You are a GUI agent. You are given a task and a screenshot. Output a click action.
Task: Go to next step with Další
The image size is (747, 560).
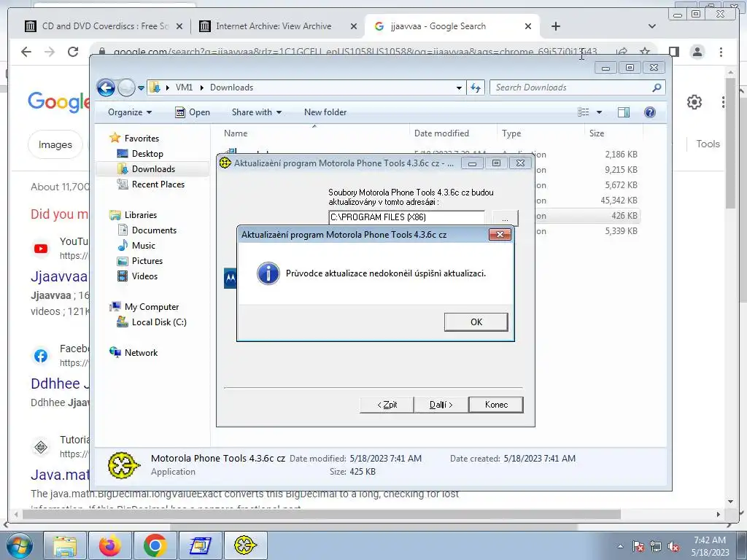(441, 405)
